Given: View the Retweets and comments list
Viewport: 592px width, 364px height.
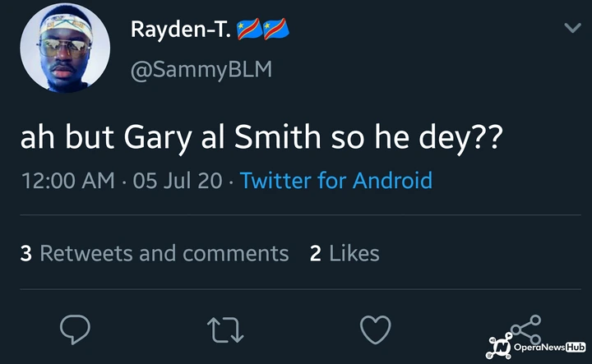Looking at the screenshot, I should tap(164, 253).
